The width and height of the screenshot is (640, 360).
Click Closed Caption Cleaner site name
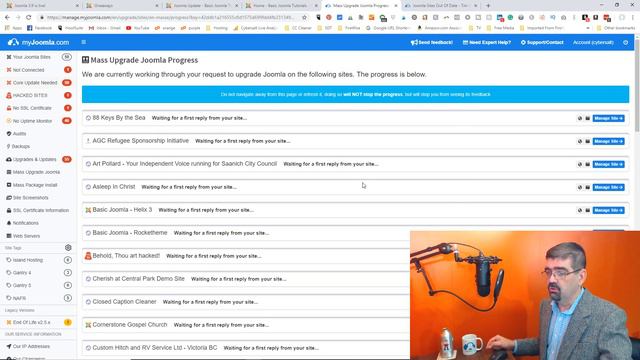(x=124, y=302)
